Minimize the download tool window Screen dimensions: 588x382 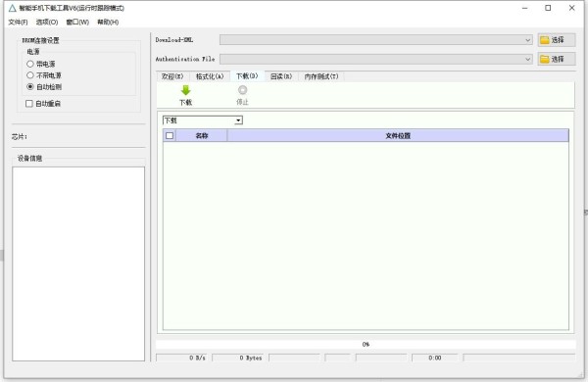click(x=525, y=8)
